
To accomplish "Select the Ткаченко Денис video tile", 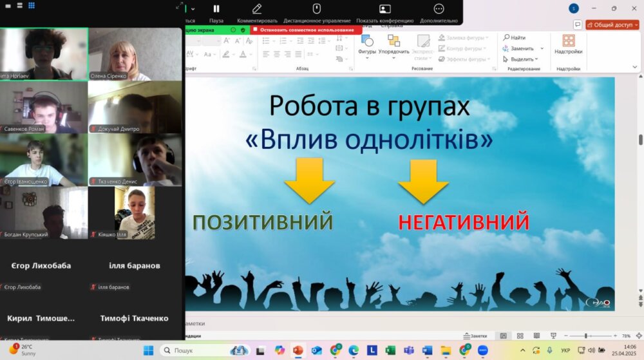I will click(x=135, y=160).
